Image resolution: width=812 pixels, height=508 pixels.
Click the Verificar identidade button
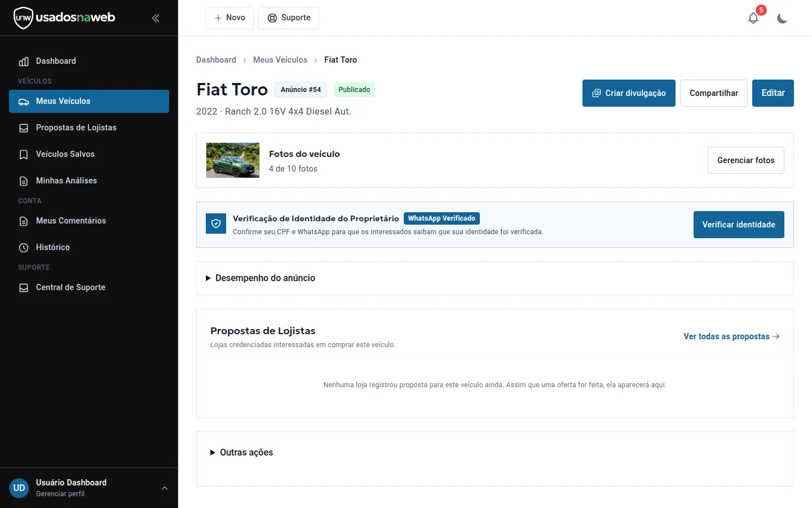pos(739,225)
